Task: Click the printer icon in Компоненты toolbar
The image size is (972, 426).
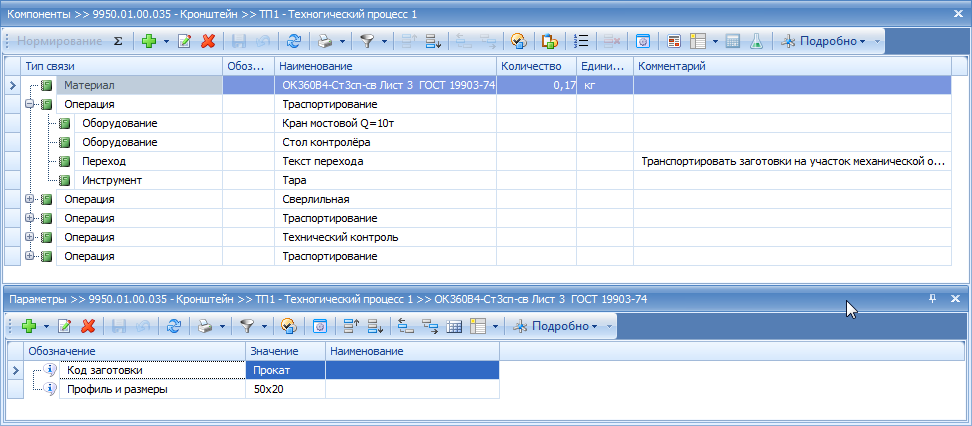Action: click(325, 42)
